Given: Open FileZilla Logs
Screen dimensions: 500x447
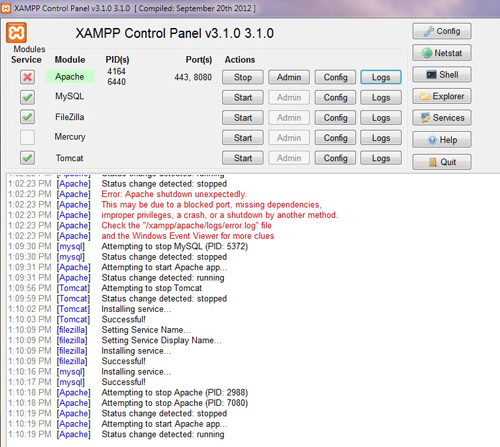Looking at the screenshot, I should (x=381, y=118).
